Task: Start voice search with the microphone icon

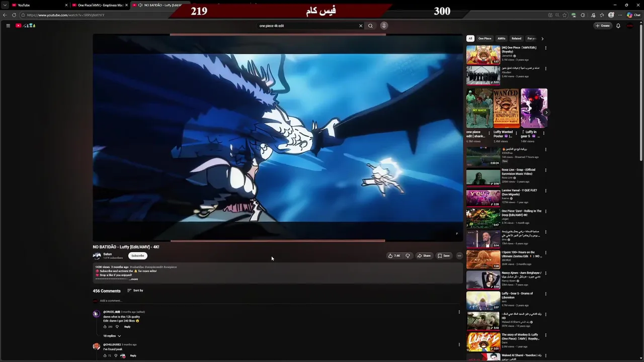Action: point(384,26)
